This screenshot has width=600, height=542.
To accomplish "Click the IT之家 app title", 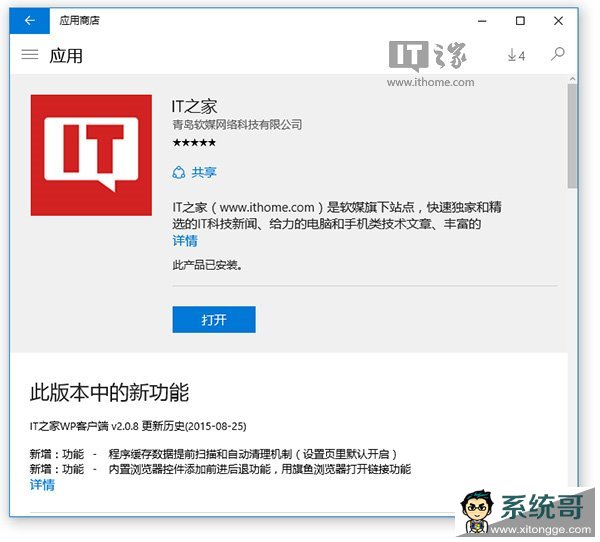I will (194, 106).
